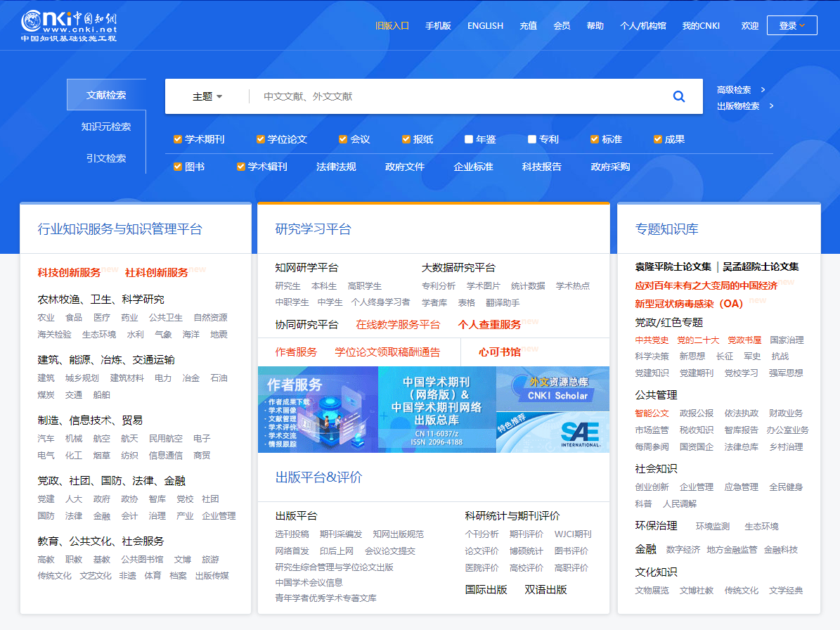Open the CNKI Scholar banner
The image size is (840, 630).
[x=553, y=389]
